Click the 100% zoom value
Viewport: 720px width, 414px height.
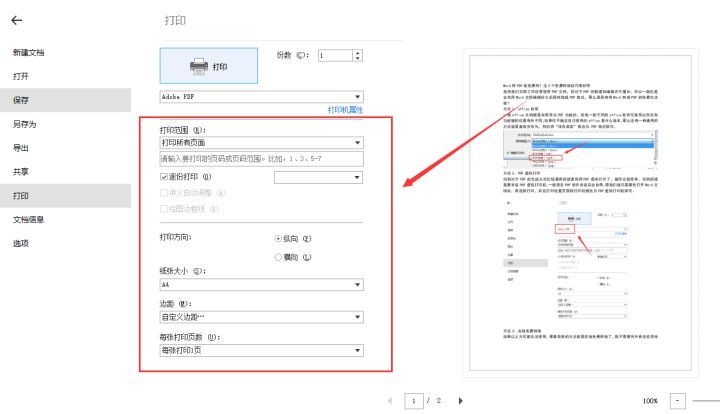click(650, 401)
